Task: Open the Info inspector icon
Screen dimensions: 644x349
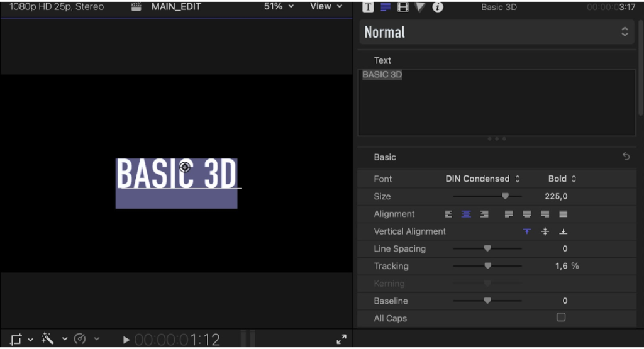Action: pyautogui.click(x=438, y=6)
